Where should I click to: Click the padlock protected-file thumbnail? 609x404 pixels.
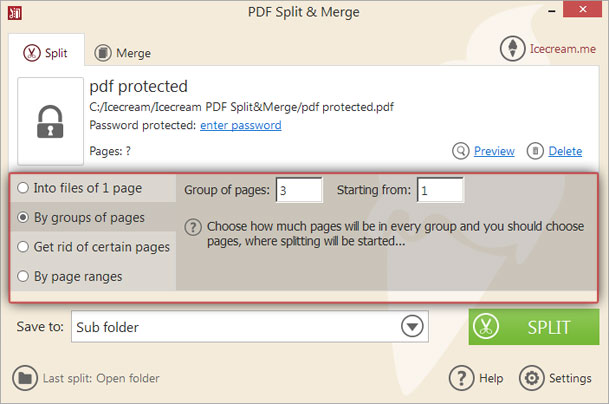point(51,121)
